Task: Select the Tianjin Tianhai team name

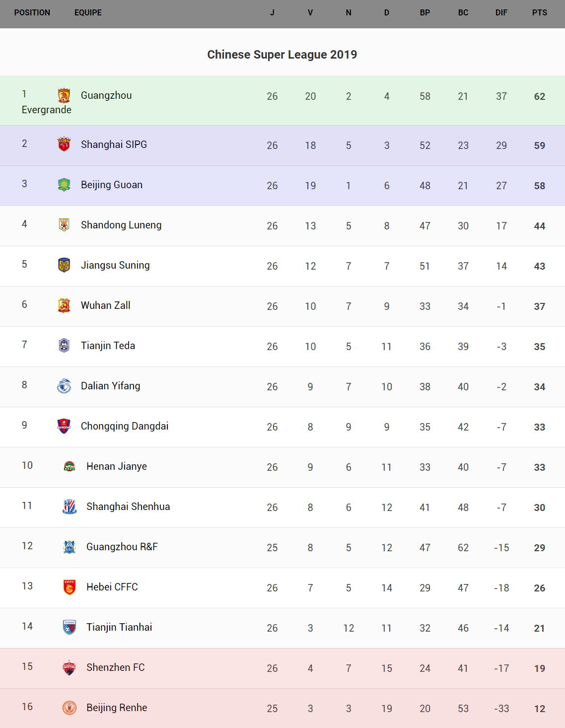Action: point(119,627)
